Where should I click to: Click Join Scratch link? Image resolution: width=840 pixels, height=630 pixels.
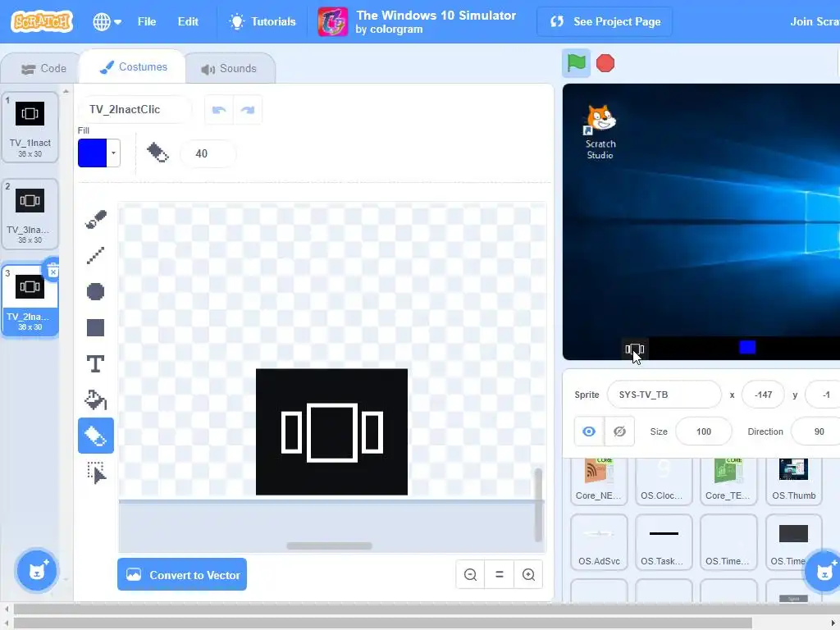[x=815, y=21]
